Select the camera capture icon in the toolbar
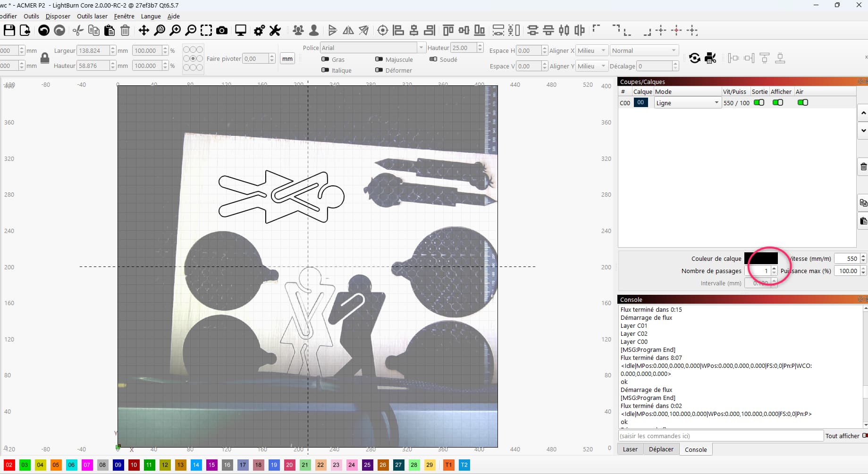The image size is (868, 474). tap(222, 30)
